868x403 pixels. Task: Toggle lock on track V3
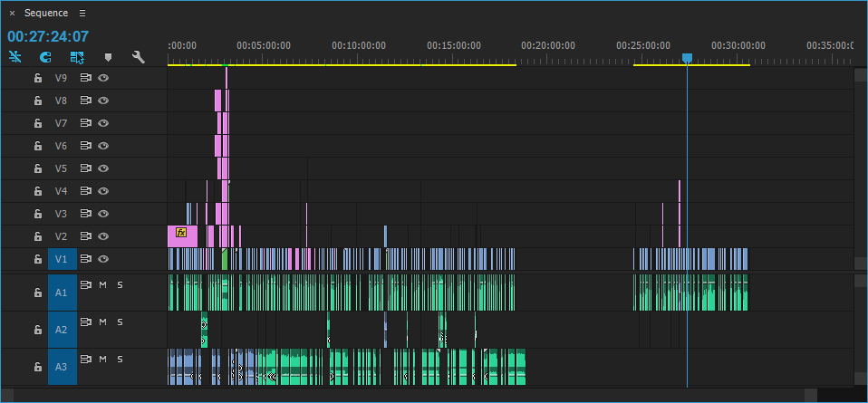pos(38,214)
